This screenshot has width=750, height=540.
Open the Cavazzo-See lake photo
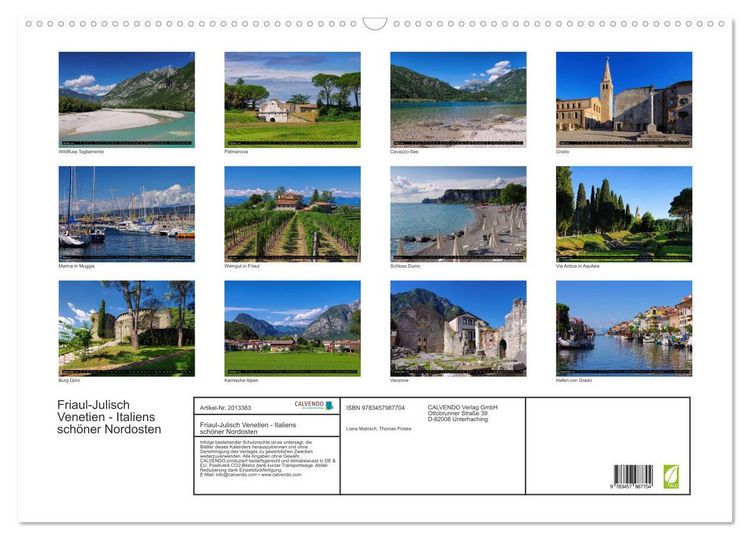pyautogui.click(x=458, y=99)
